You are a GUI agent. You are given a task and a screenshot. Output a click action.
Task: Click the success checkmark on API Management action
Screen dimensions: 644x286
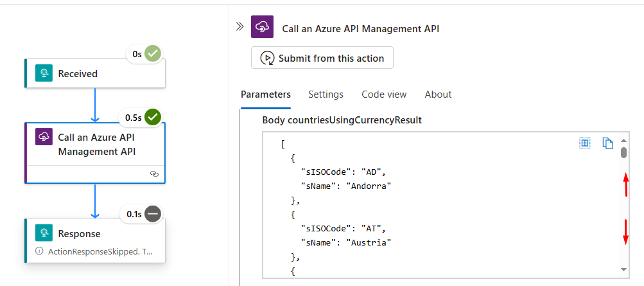tap(152, 117)
